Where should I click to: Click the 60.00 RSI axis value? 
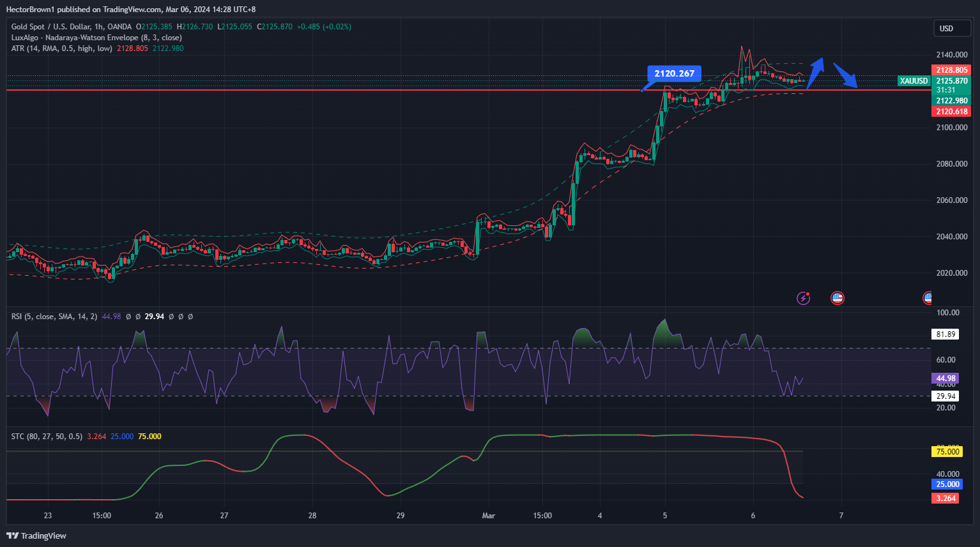946,360
